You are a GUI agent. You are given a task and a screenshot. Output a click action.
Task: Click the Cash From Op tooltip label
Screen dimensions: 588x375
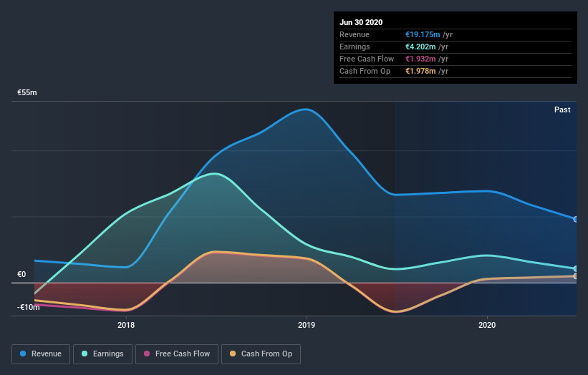[365, 71]
